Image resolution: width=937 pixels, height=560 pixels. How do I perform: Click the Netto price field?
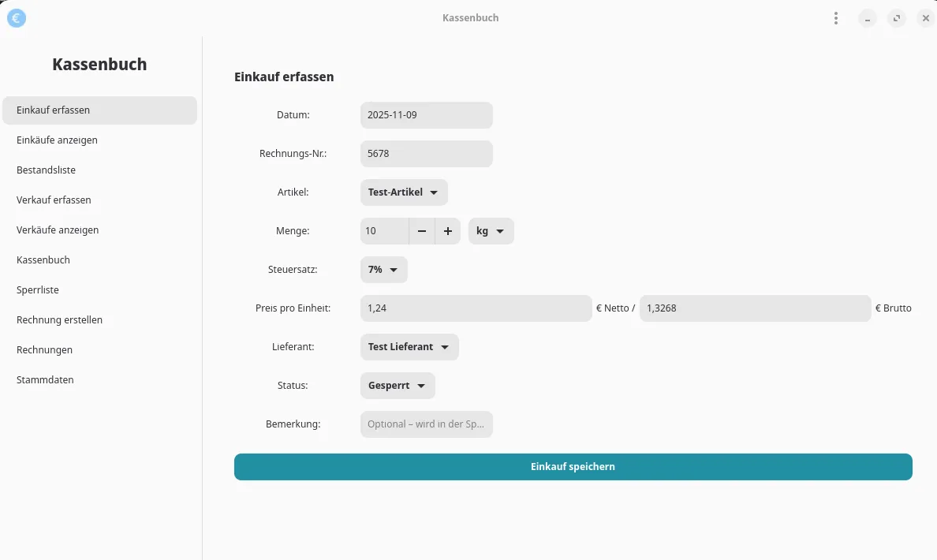point(476,308)
